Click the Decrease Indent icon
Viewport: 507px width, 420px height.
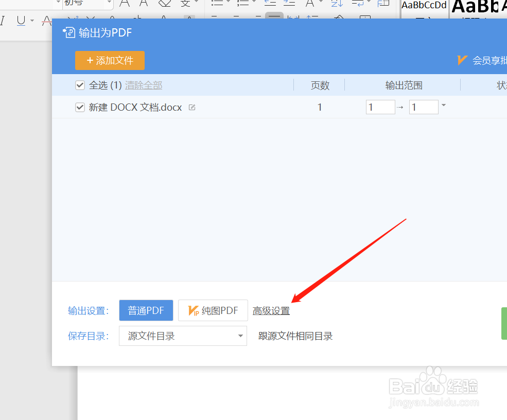(269, 4)
